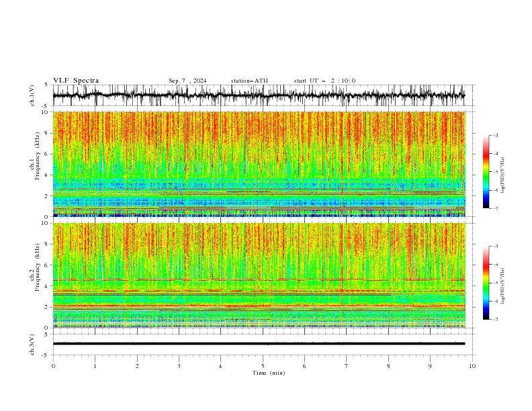Click the ch.2 colorbar "log(PSD)(V²/Hz)" label
Image resolution: width=532 pixels, height=411 pixels.
[x=502, y=286]
